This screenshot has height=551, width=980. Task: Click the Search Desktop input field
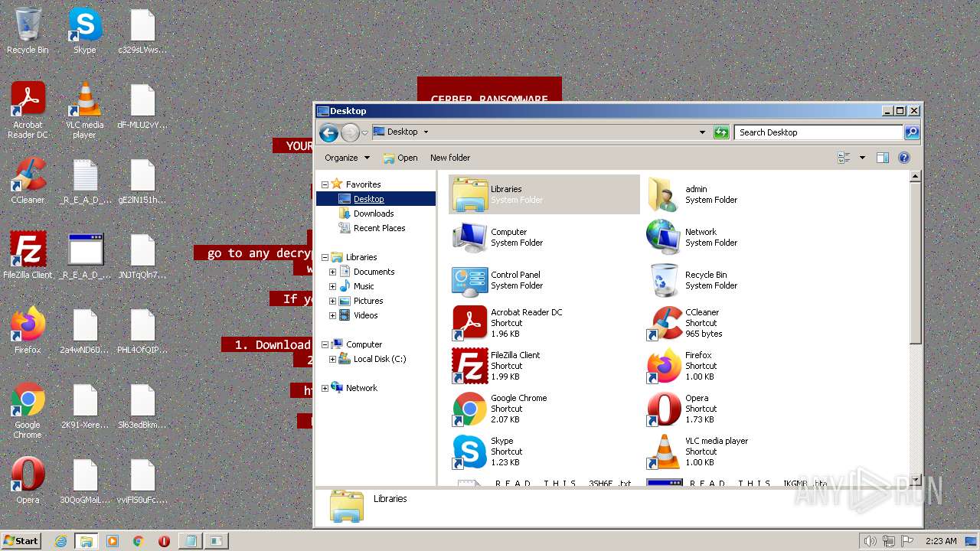point(818,132)
